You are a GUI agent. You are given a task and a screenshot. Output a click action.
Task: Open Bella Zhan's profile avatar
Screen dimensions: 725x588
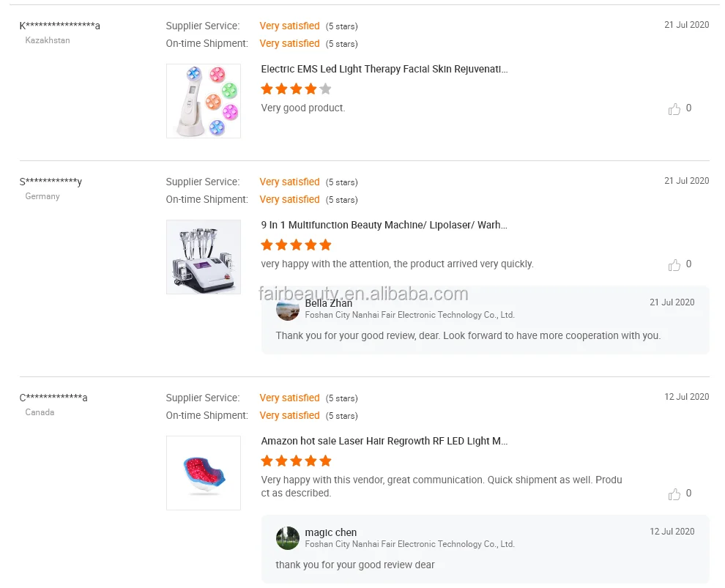point(288,309)
